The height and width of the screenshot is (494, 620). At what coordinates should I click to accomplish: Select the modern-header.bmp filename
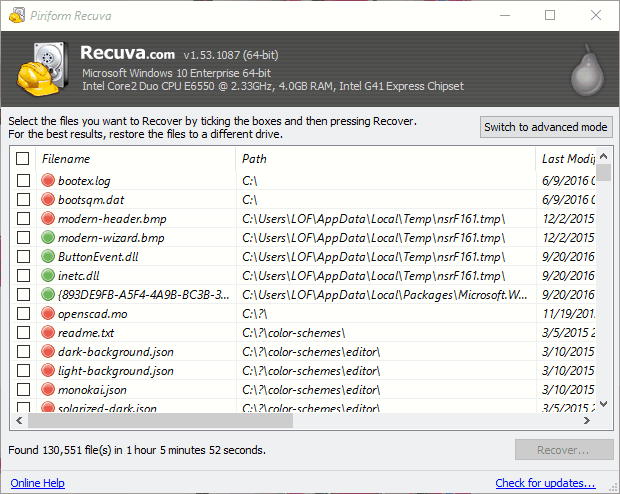pos(112,219)
